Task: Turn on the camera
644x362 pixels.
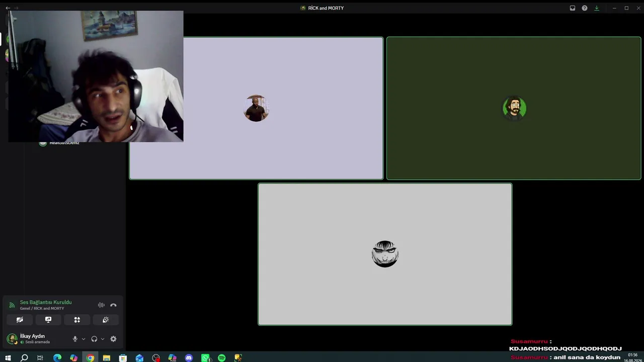Action: [x=20, y=320]
